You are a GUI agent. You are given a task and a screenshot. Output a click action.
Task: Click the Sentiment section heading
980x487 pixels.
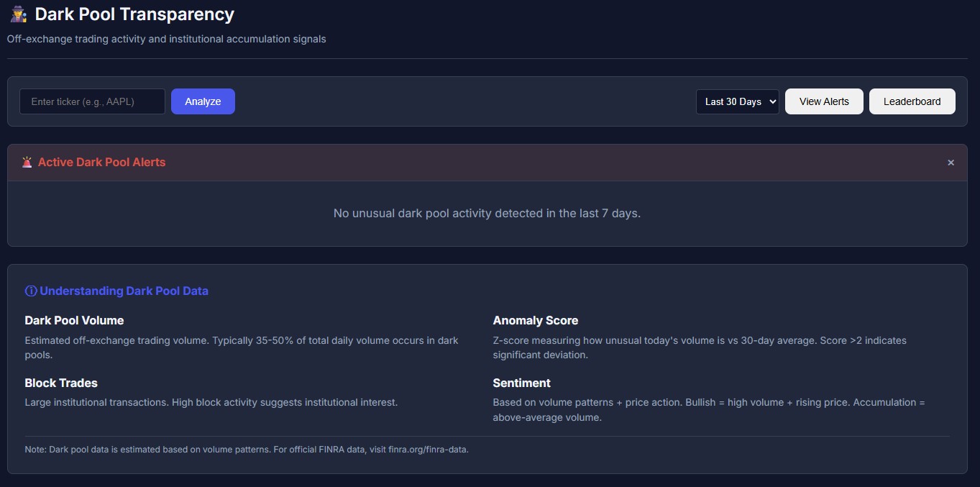coord(521,383)
